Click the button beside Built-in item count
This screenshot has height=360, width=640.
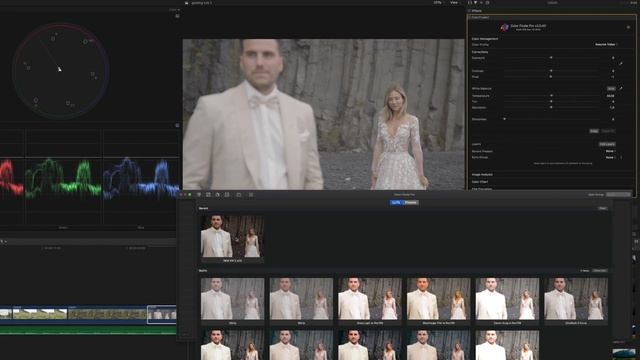600,271
